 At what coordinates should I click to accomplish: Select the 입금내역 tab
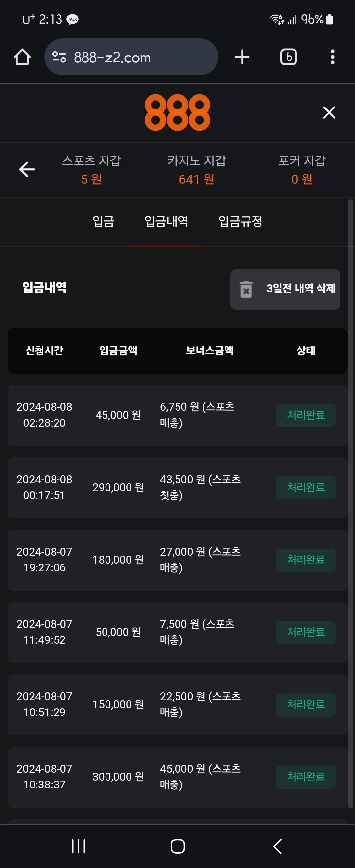click(166, 221)
